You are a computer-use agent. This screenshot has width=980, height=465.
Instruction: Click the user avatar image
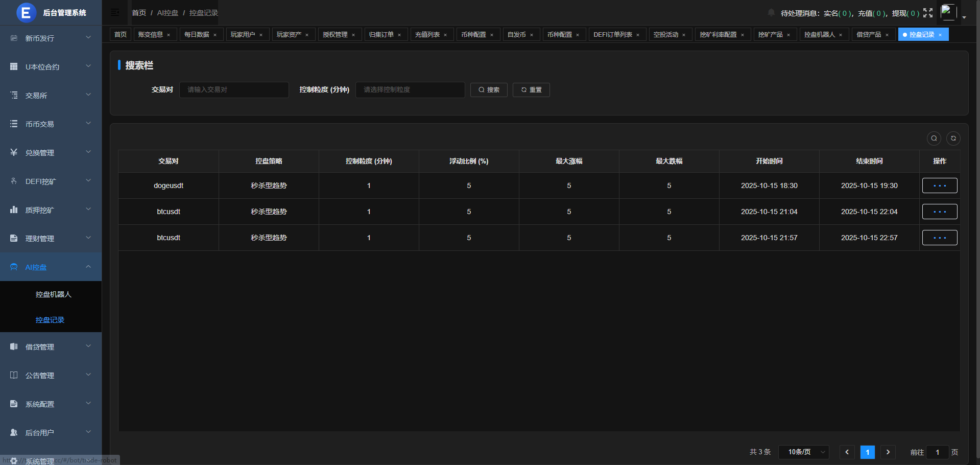(x=948, y=12)
